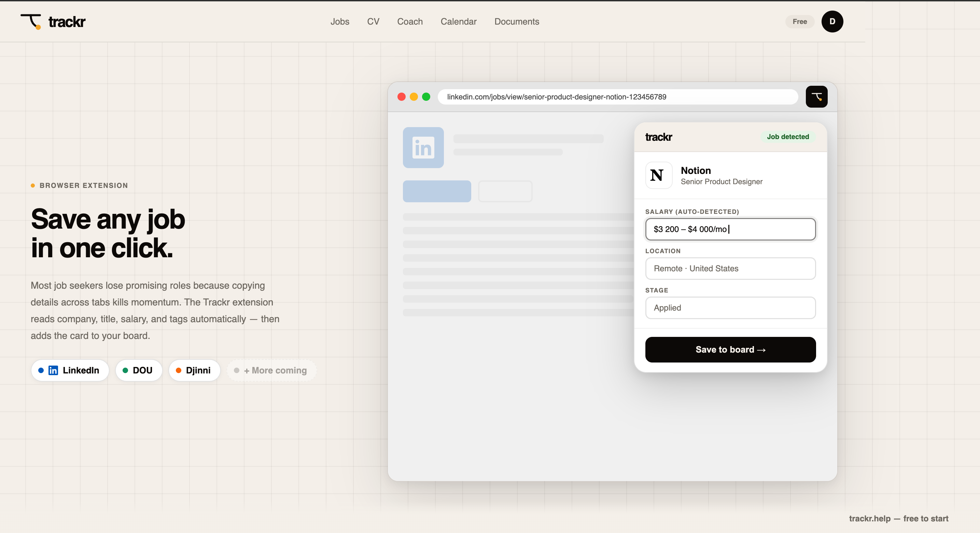The width and height of the screenshot is (980, 533).
Task: Open the Location field Remote United States
Action: pyautogui.click(x=730, y=269)
